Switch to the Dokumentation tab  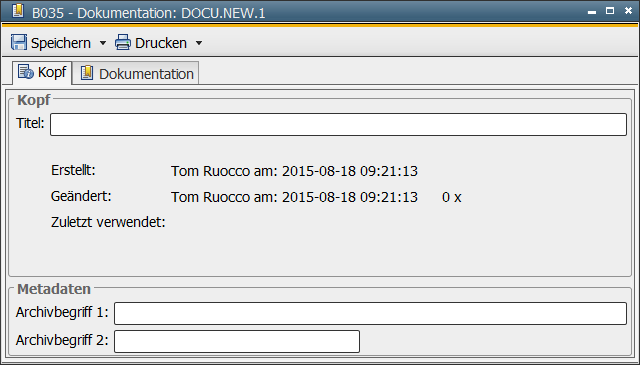136,73
